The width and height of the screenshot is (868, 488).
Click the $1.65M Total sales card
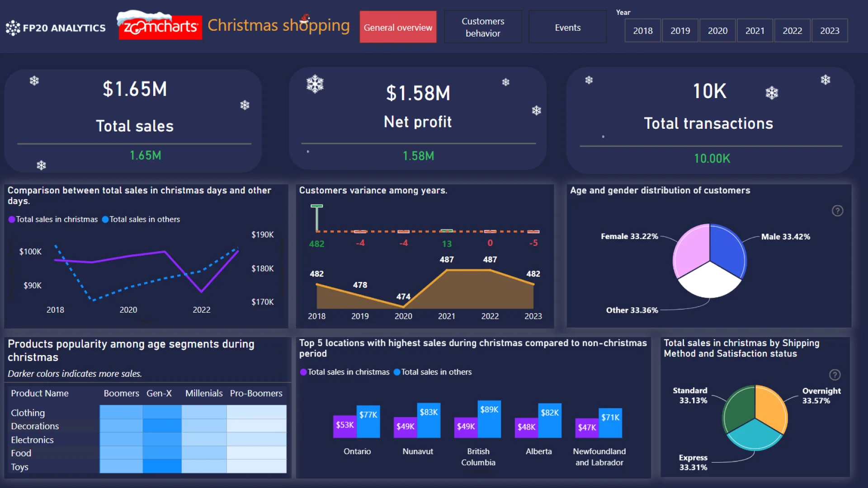tap(133, 121)
